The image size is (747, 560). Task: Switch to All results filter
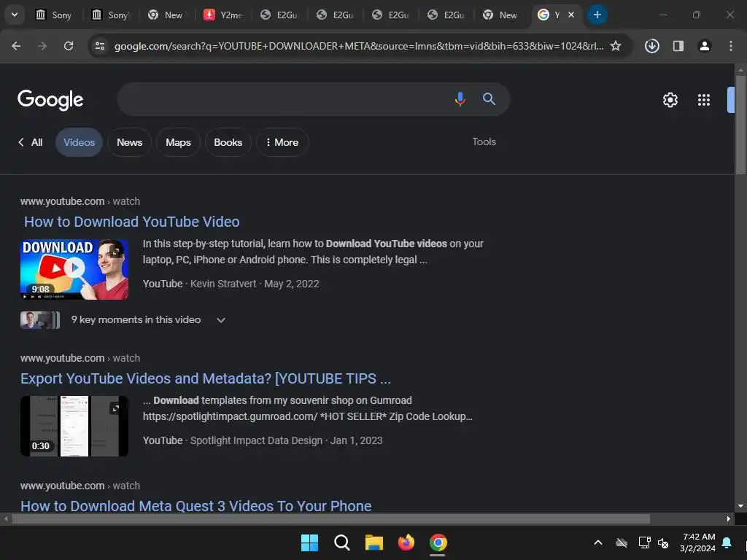[31, 142]
